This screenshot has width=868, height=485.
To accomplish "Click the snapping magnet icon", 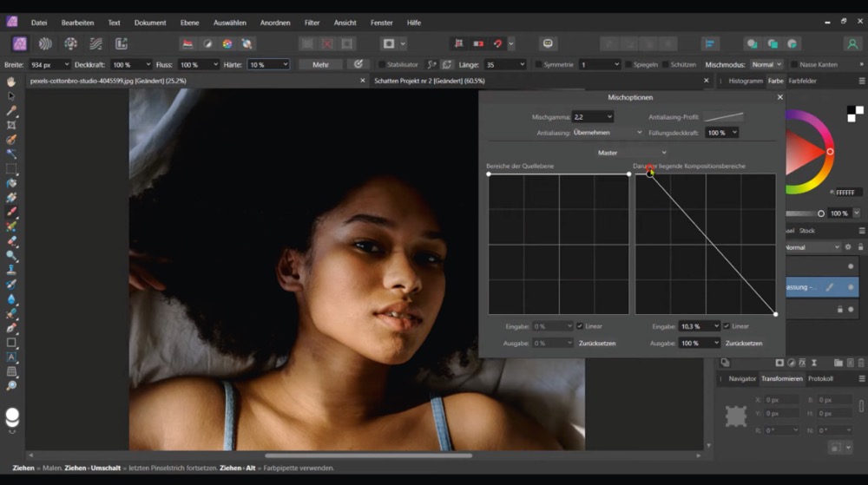I will click(497, 43).
